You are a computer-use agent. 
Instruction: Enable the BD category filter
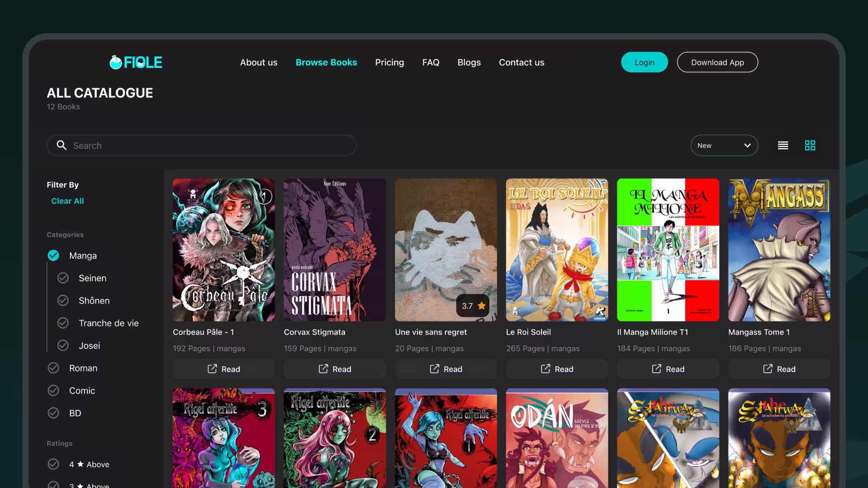(x=53, y=413)
